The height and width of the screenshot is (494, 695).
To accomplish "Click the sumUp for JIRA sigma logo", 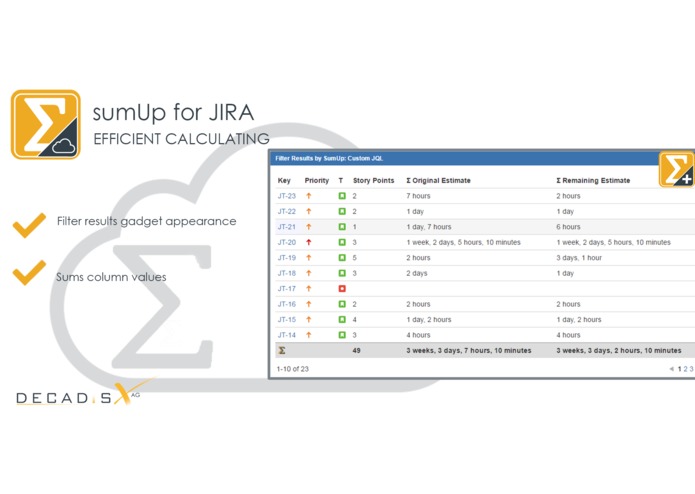I will (46, 124).
